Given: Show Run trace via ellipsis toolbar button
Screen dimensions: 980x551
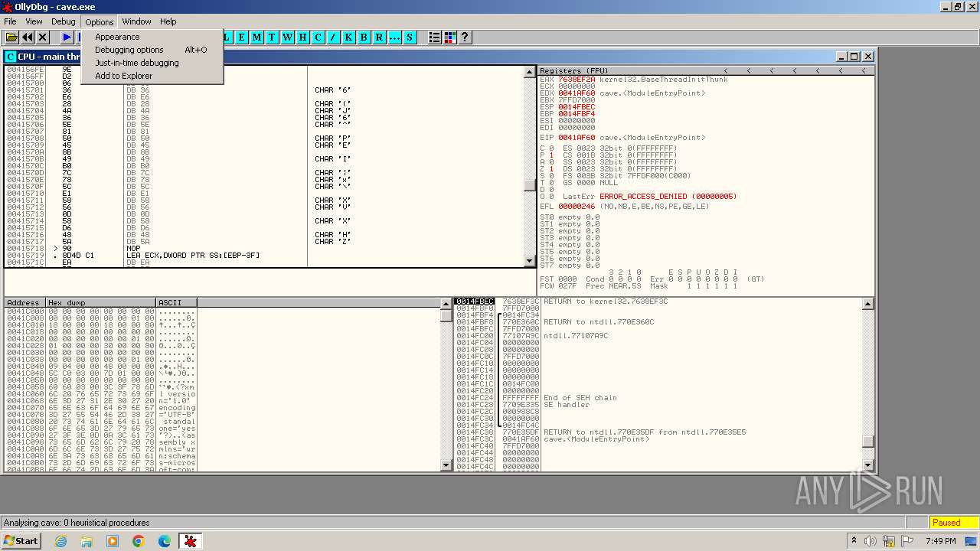Looking at the screenshot, I should tap(394, 37).
